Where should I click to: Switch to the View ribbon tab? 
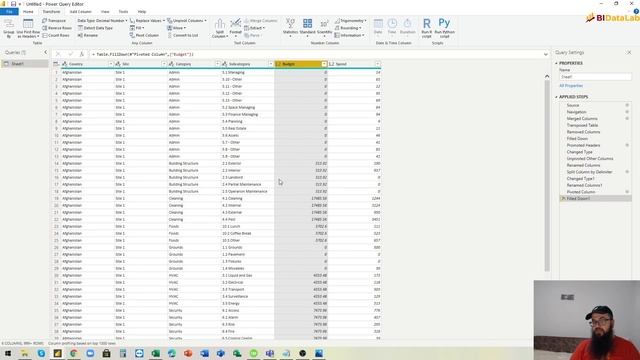pyautogui.click(x=105, y=11)
